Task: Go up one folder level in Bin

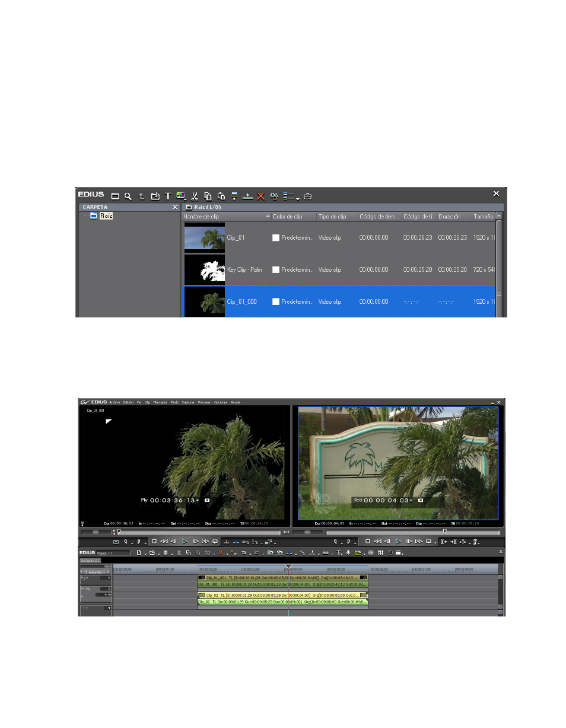Action: coord(142,196)
